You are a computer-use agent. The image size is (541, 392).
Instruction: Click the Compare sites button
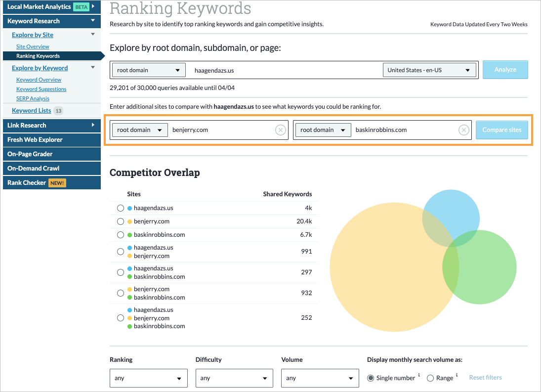[x=501, y=130]
